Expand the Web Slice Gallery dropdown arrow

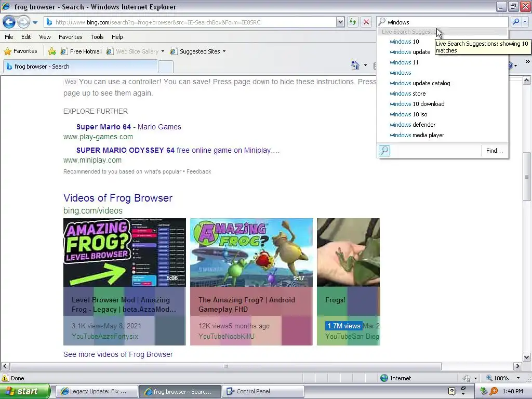coord(163,51)
